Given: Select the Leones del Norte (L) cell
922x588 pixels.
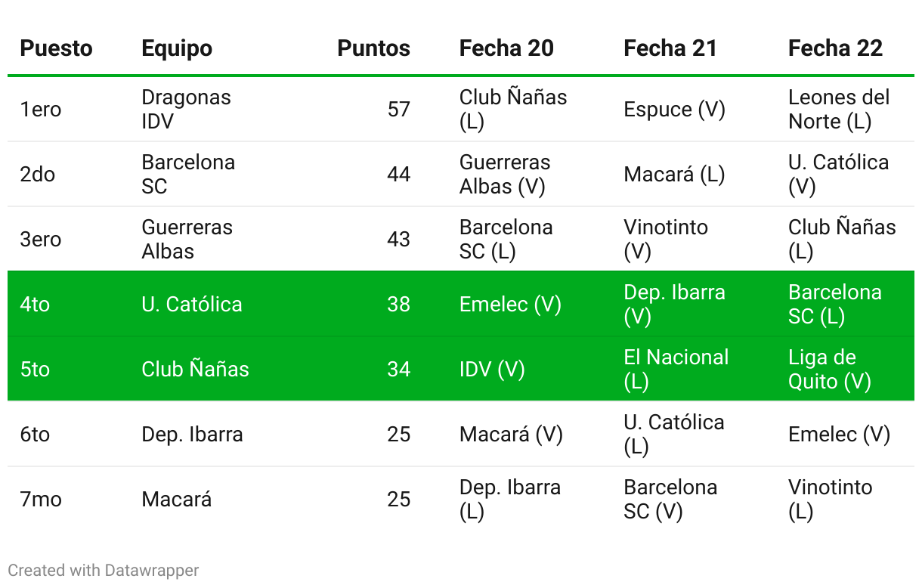Looking at the screenshot, I should coord(839,110).
